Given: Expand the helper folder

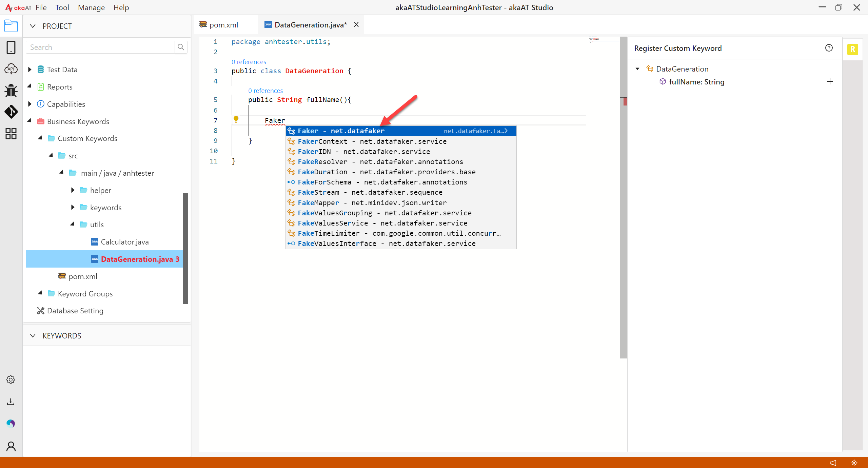Looking at the screenshot, I should [x=73, y=190].
